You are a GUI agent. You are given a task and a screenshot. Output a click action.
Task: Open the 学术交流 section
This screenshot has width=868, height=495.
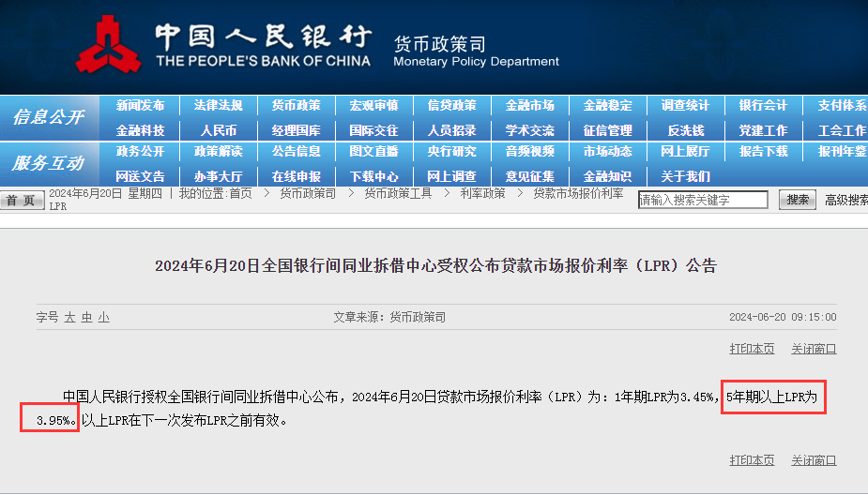[x=530, y=130]
